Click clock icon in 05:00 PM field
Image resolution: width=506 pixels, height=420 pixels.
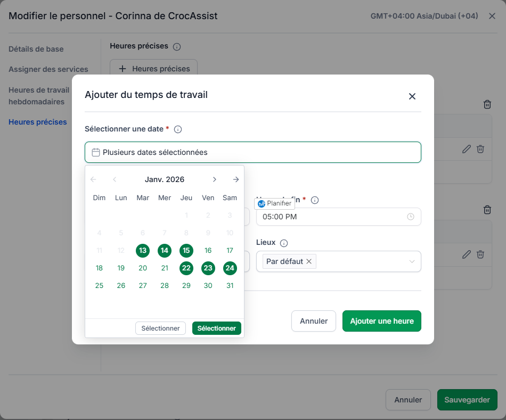click(x=411, y=217)
